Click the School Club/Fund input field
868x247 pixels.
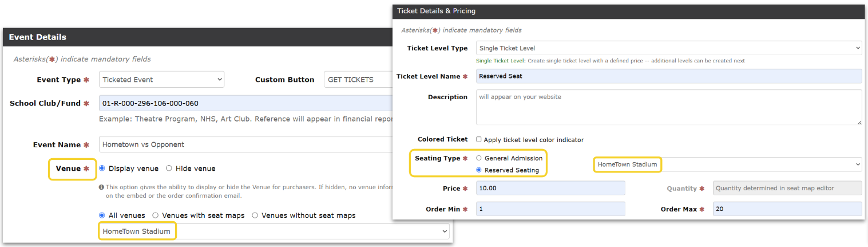246,104
